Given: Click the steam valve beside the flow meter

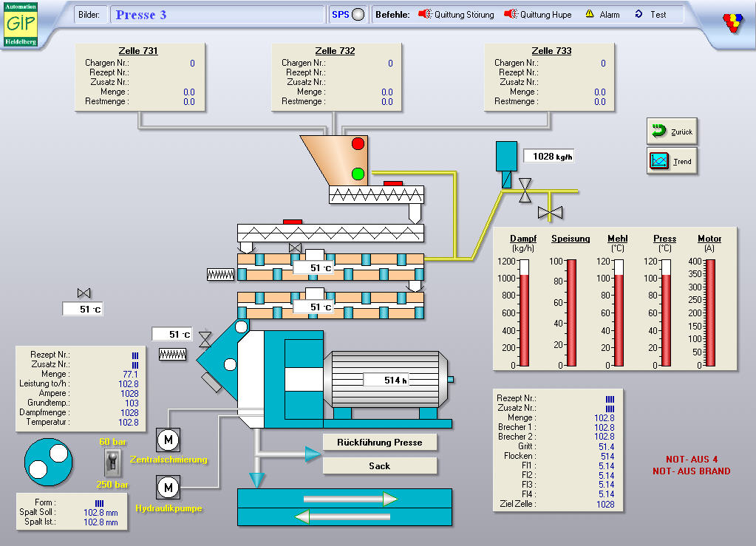Looking at the screenshot, I should (x=525, y=190).
